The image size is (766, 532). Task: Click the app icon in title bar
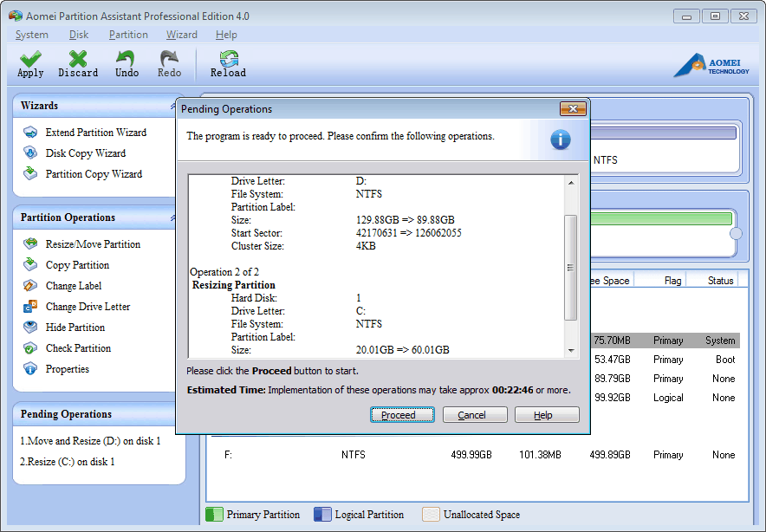[16, 16]
